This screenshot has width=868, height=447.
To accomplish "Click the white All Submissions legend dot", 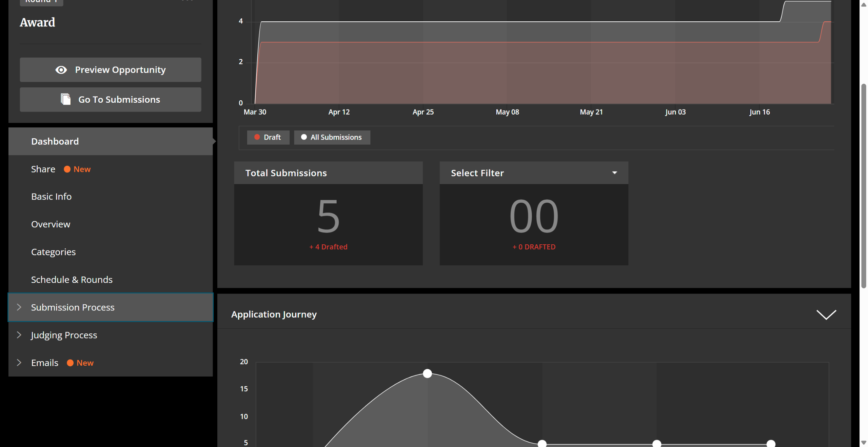I will pyautogui.click(x=304, y=137).
